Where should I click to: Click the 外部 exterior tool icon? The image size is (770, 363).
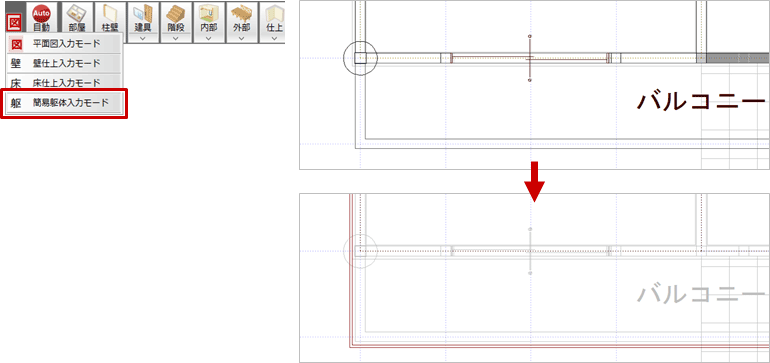(x=242, y=17)
